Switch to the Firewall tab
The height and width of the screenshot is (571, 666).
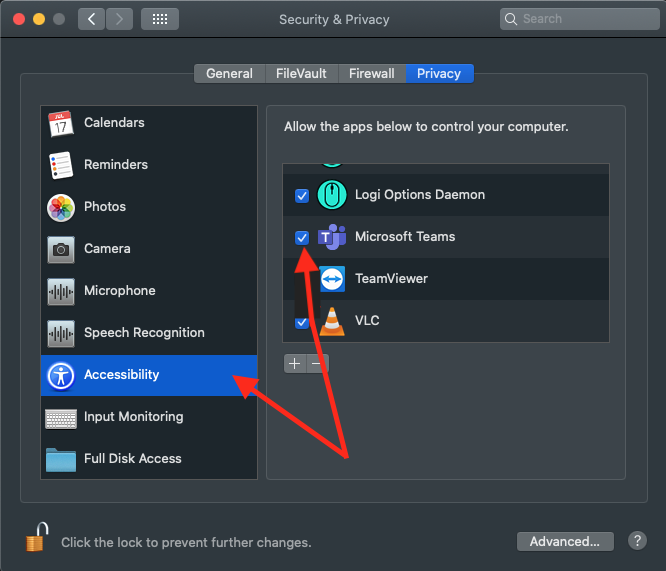tap(371, 74)
